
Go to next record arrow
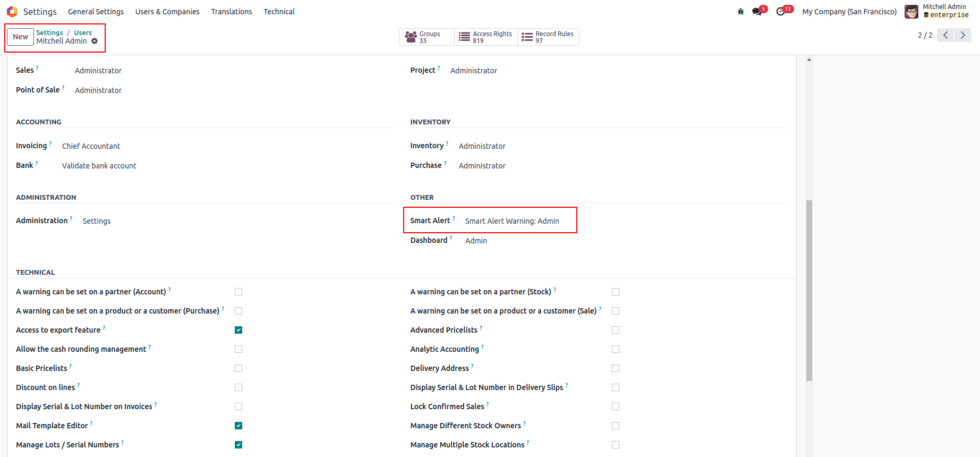click(x=963, y=35)
